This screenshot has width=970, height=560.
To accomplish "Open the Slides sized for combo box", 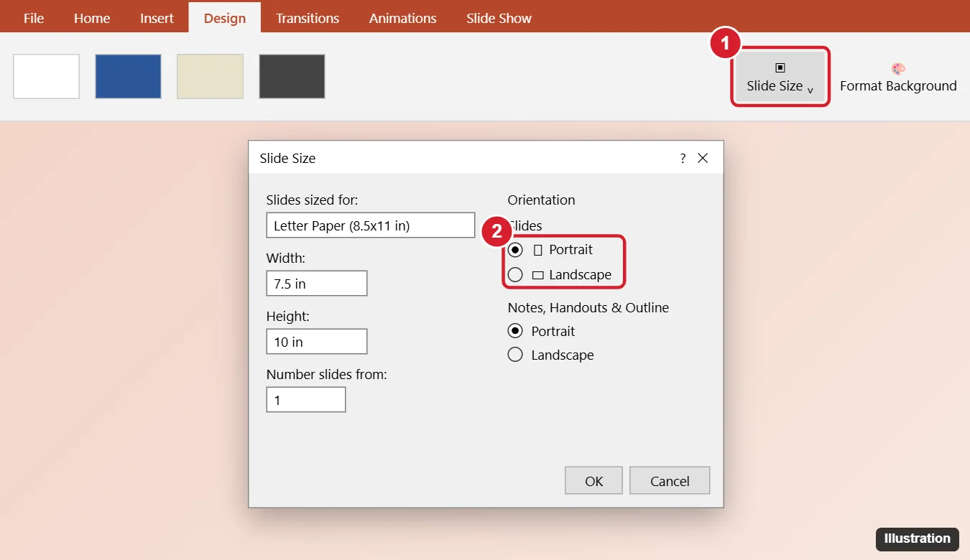I will 371,225.
